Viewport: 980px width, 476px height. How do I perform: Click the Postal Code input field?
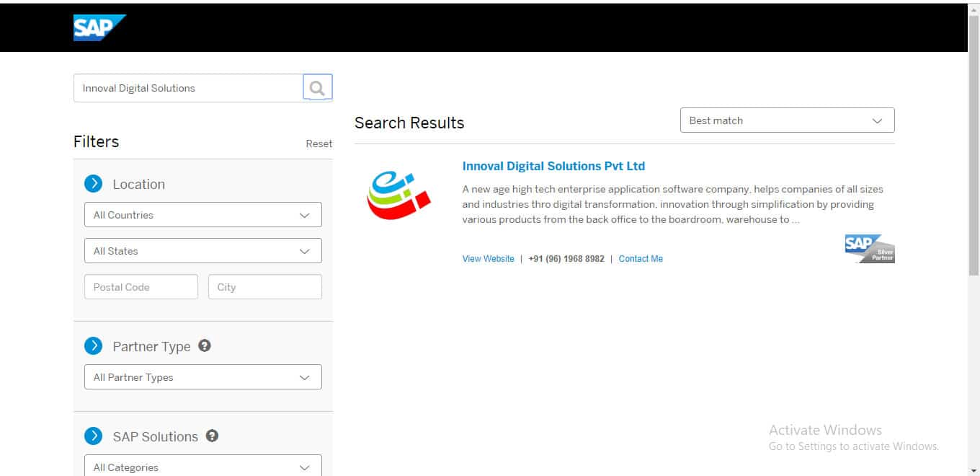point(141,287)
